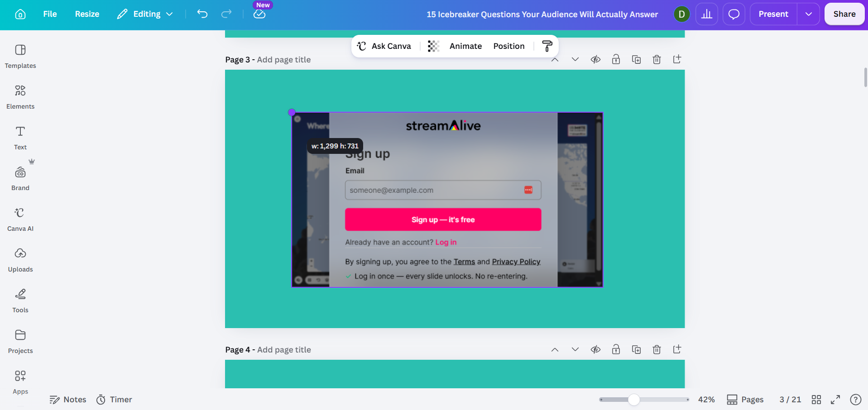Enter fullscreen mode
Screen dimensions: 868x410
pyautogui.click(x=835, y=400)
